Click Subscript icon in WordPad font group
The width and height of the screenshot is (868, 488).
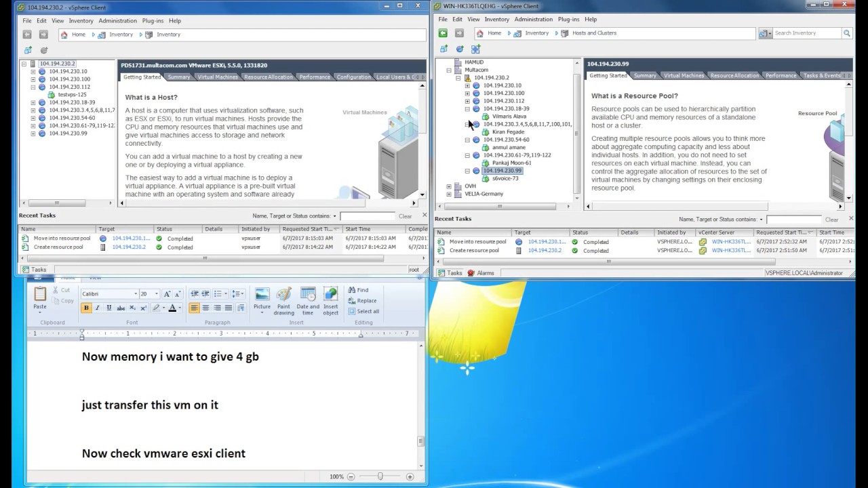(x=133, y=308)
